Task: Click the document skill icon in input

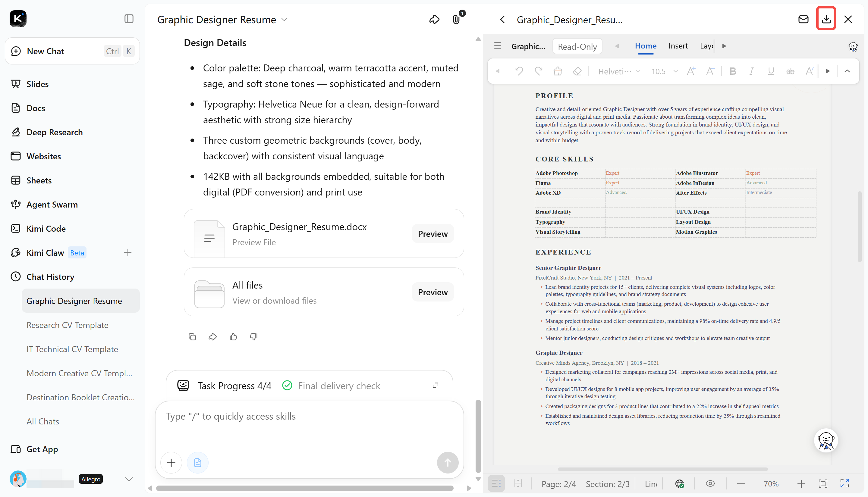Action: coord(197,463)
